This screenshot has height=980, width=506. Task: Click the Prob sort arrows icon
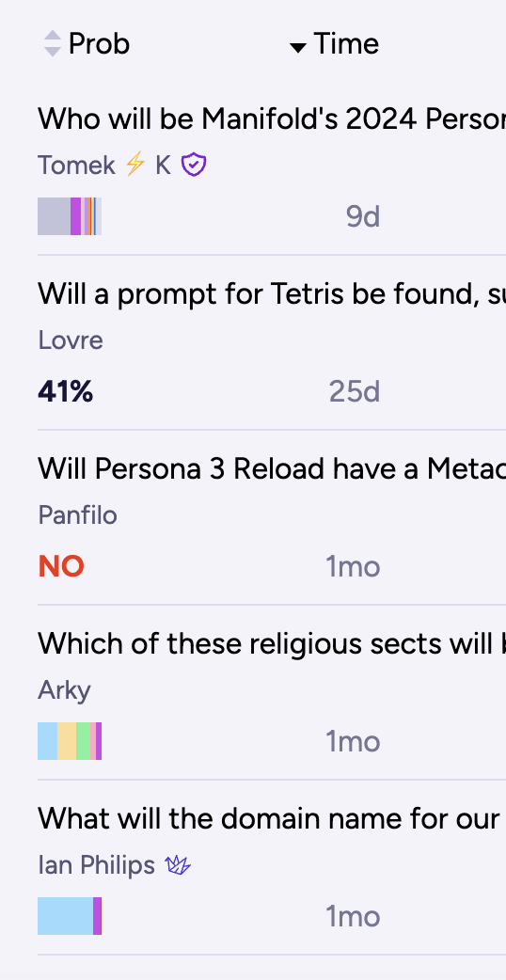click(x=53, y=44)
